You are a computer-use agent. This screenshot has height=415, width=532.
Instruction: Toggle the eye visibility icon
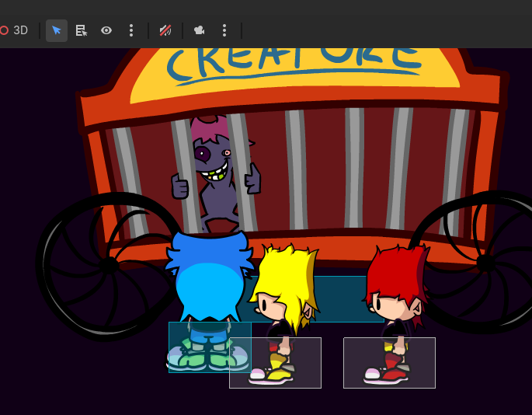tap(106, 30)
